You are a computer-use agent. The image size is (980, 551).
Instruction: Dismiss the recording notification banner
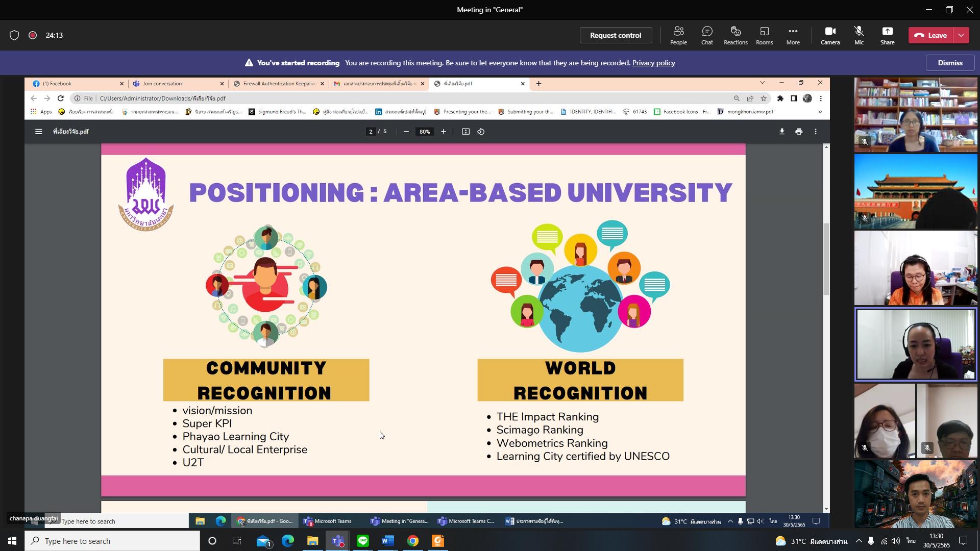point(950,63)
